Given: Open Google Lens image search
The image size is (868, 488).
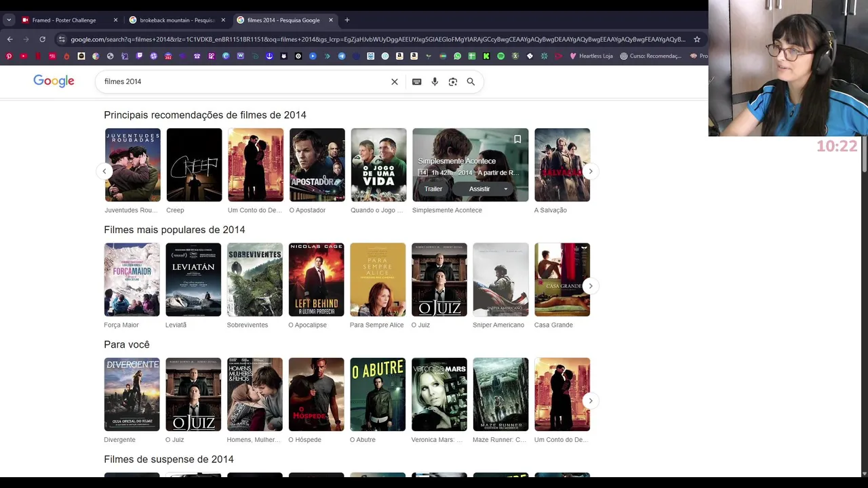Looking at the screenshot, I should coord(453,81).
